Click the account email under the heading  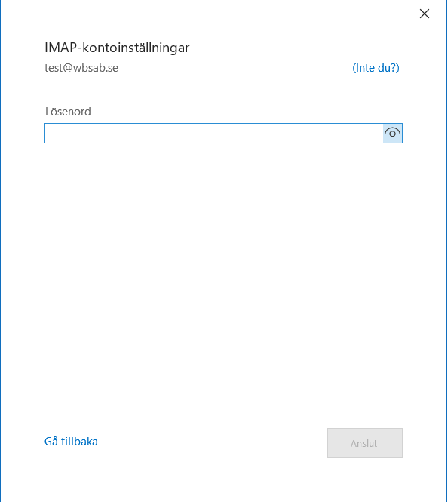(81, 68)
